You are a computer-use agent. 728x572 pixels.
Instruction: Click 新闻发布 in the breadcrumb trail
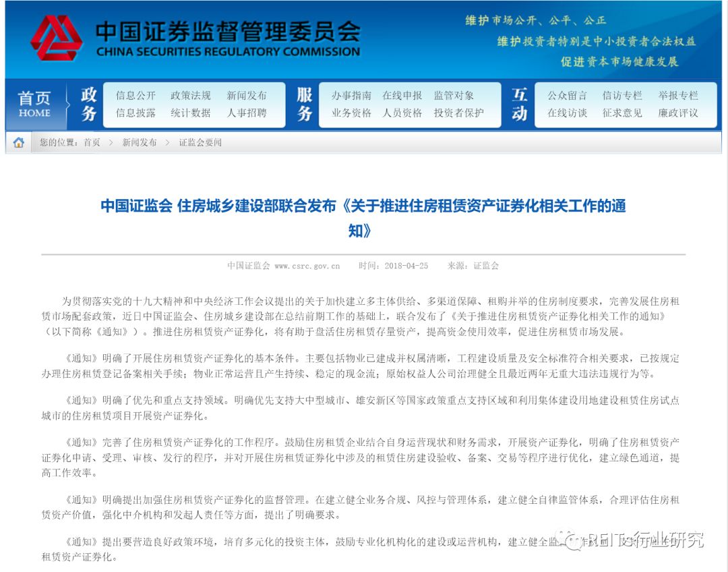pyautogui.click(x=140, y=142)
